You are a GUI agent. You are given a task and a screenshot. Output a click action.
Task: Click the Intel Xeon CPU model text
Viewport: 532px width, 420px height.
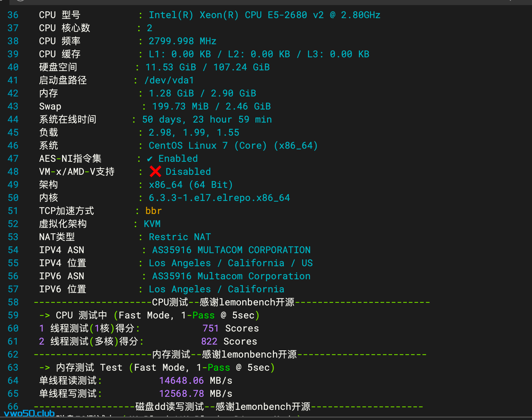[265, 15]
